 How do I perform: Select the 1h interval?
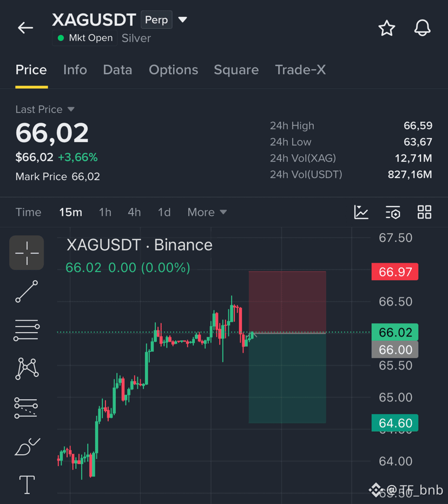105,212
